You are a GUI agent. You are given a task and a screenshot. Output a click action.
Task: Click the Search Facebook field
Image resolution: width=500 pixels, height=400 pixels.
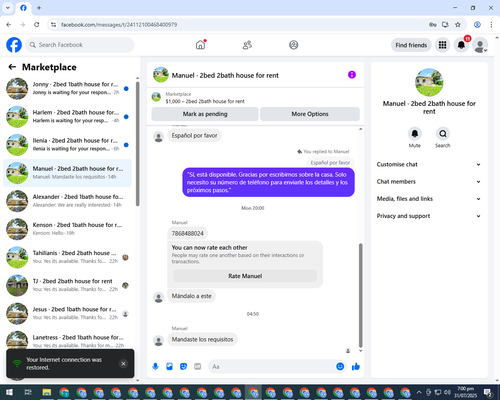(80, 45)
